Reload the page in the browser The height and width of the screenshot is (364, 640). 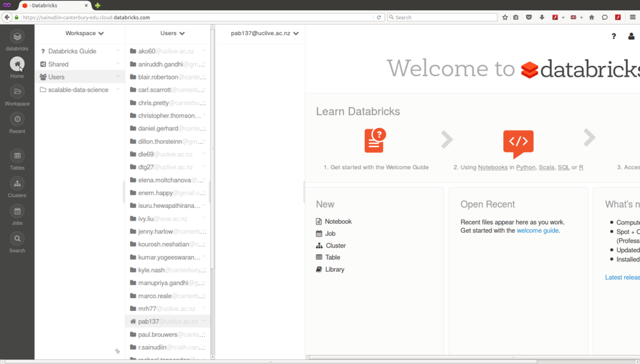(x=379, y=17)
